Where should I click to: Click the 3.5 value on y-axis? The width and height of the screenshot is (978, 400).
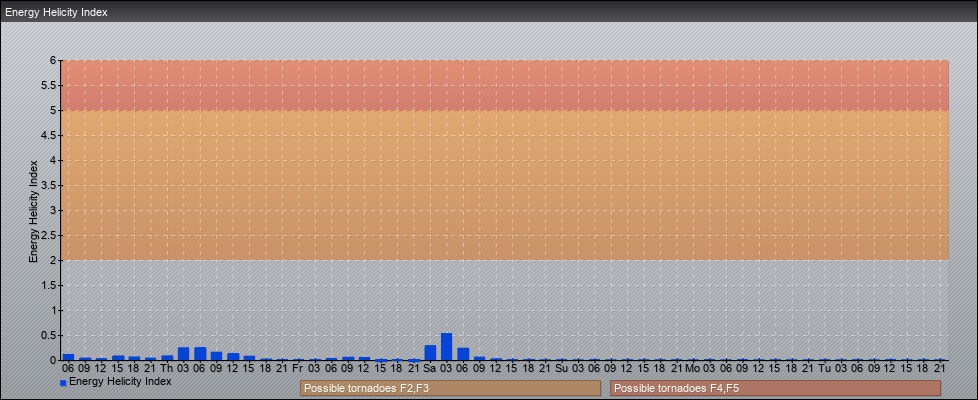point(49,185)
